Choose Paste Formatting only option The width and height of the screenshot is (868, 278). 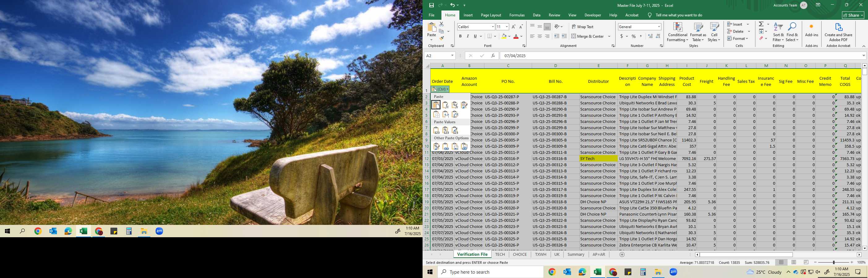(436, 146)
